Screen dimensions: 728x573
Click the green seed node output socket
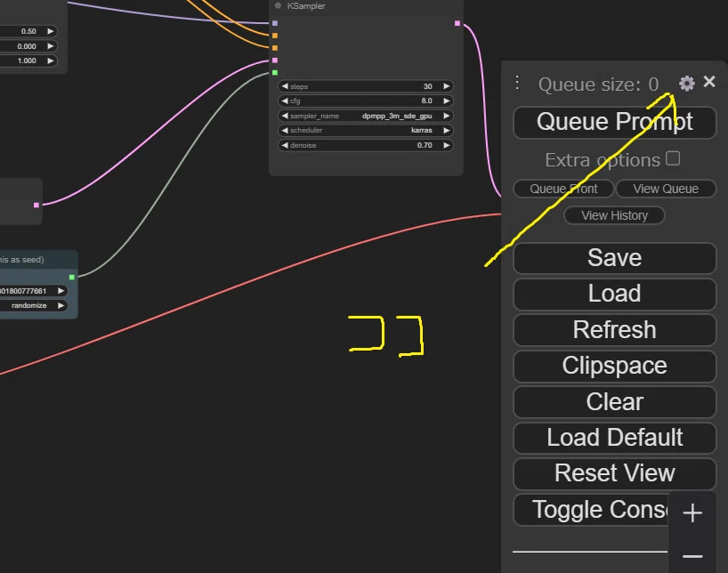pos(71,278)
